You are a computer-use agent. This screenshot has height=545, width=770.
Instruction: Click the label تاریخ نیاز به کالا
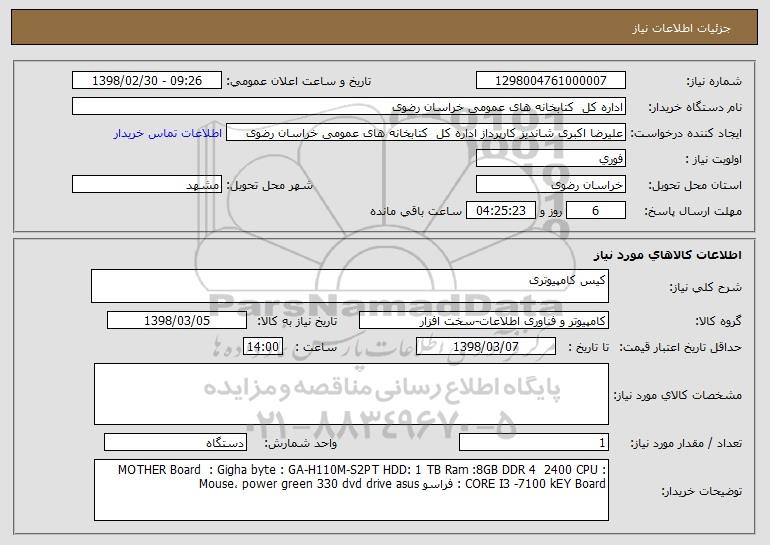[x=297, y=321]
